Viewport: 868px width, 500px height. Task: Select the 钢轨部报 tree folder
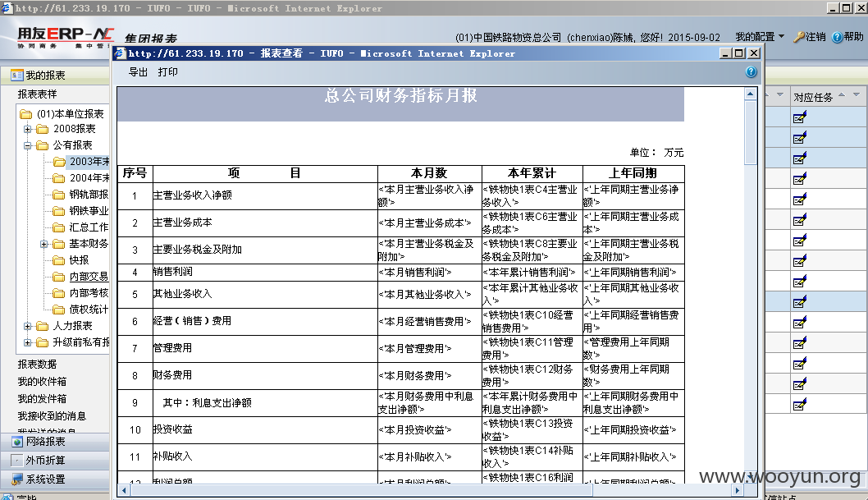(x=89, y=195)
